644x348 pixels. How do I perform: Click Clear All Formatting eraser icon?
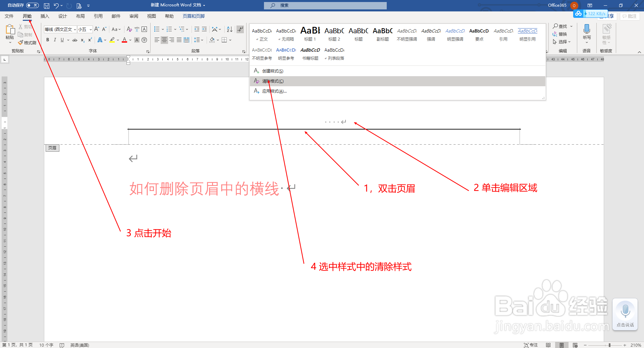(129, 29)
